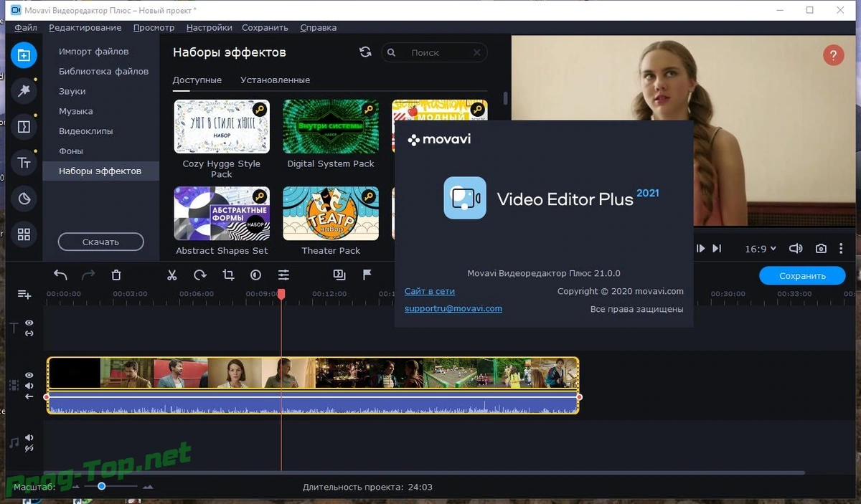The height and width of the screenshot is (504, 861).
Task: Skip to the next clip in the player
Action: point(717,249)
